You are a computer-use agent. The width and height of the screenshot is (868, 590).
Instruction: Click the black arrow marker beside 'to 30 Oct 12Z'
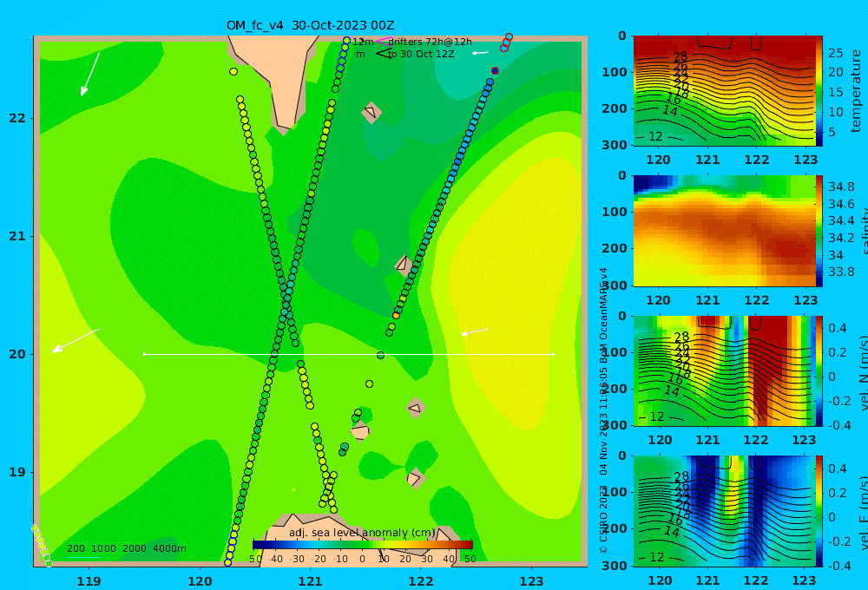pyautogui.click(x=384, y=54)
